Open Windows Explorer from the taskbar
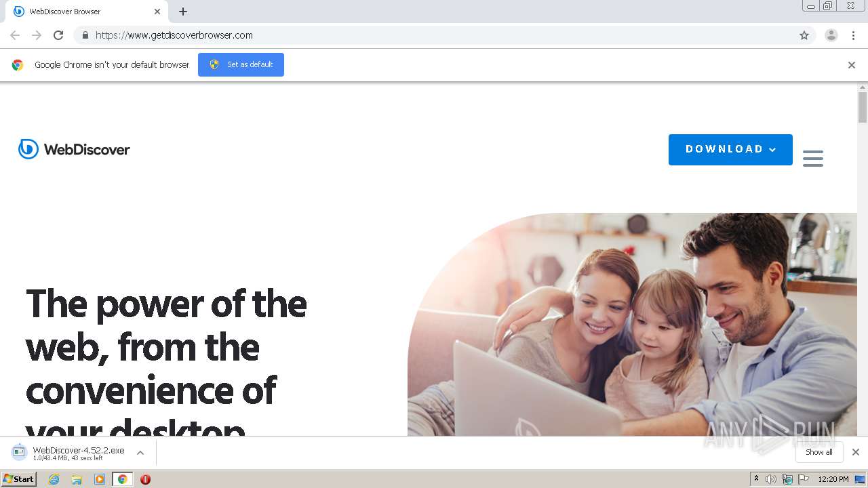The width and height of the screenshot is (868, 488). tap(77, 479)
